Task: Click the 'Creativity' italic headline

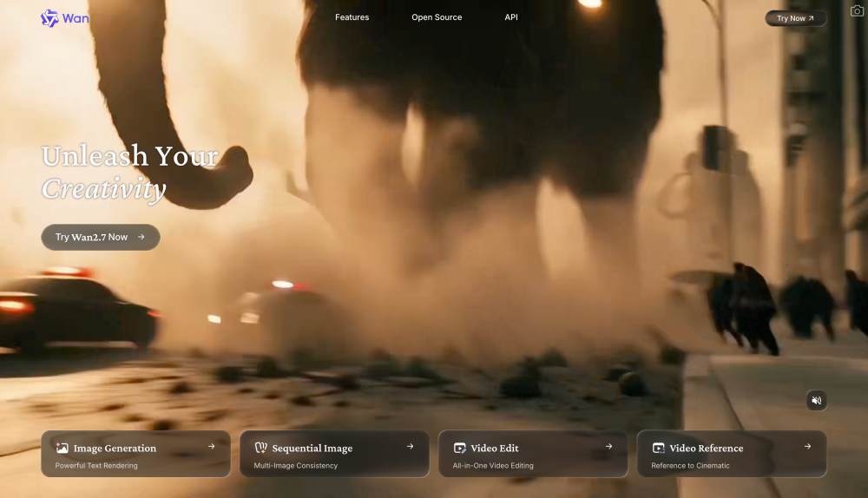Action: (x=104, y=190)
